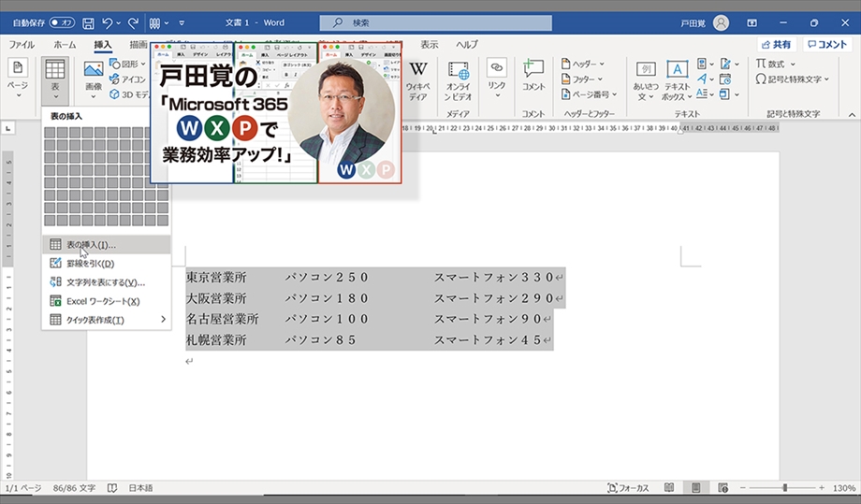Click the Redo arrow icon
The height and width of the screenshot is (504, 861).
click(x=133, y=23)
